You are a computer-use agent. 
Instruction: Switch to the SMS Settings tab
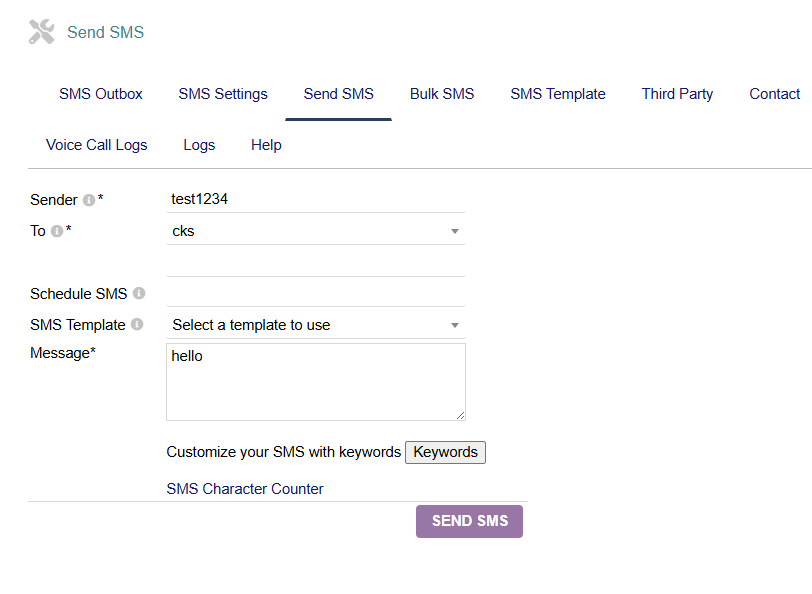pos(223,94)
